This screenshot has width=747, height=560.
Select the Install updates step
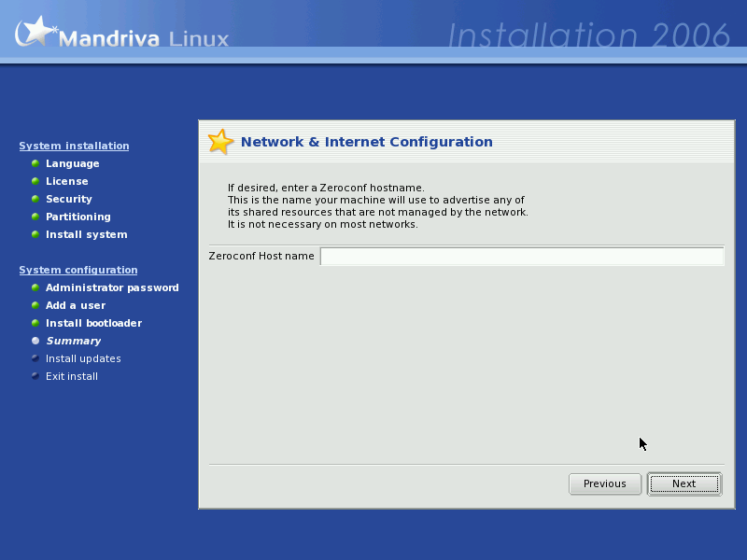(83, 358)
